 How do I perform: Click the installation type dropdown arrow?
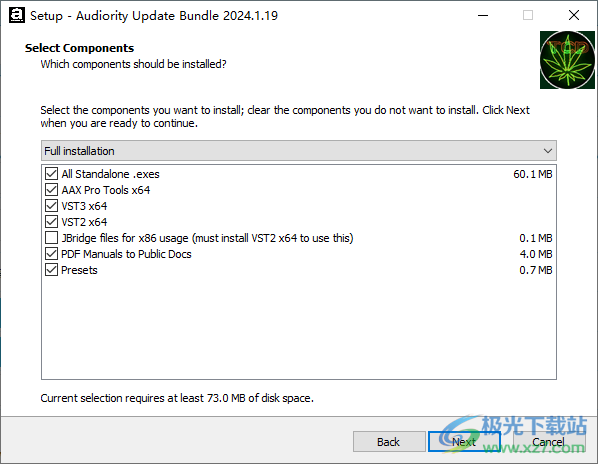(x=548, y=151)
